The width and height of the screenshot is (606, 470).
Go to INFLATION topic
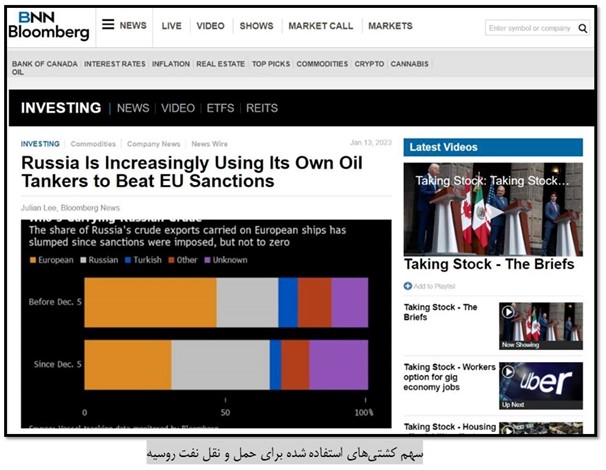[170, 64]
